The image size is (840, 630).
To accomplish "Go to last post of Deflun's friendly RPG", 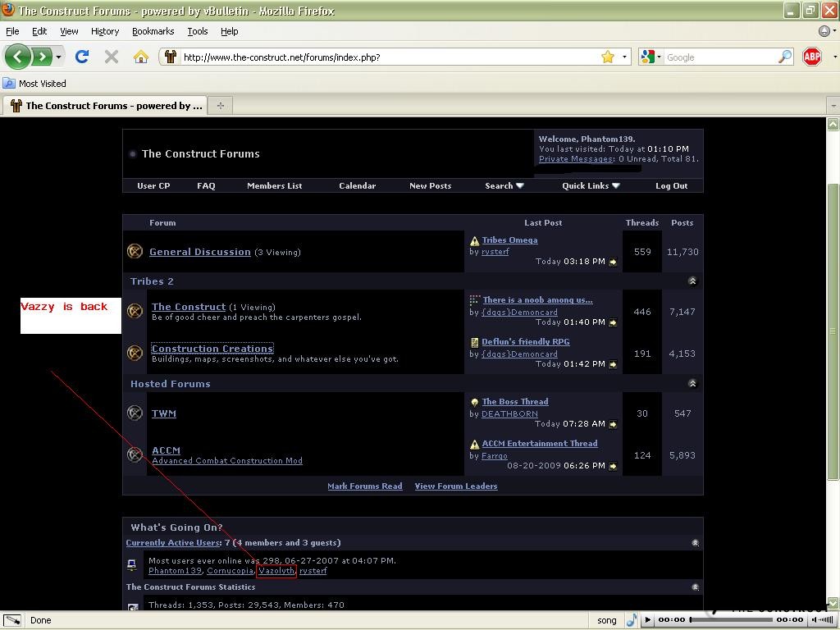I will pyautogui.click(x=613, y=364).
